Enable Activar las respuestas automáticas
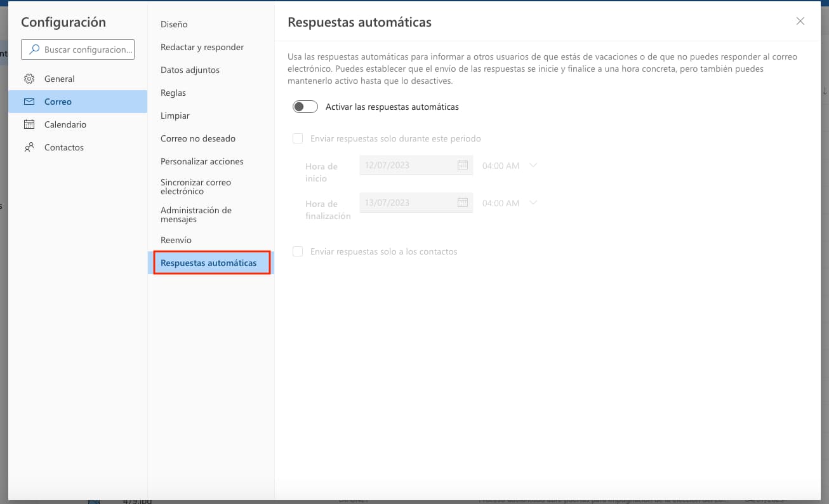 (x=305, y=106)
